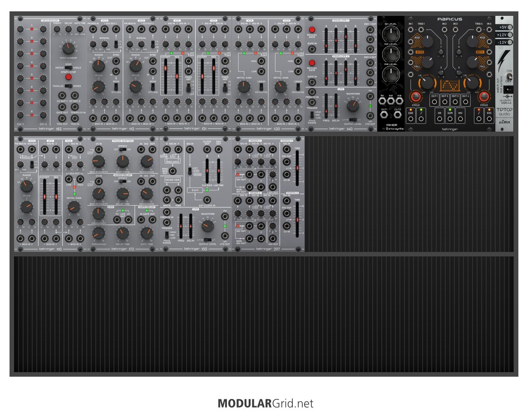Click the EXT CLOCK IN jack on module 150
The image size is (532, 413).
point(207,200)
